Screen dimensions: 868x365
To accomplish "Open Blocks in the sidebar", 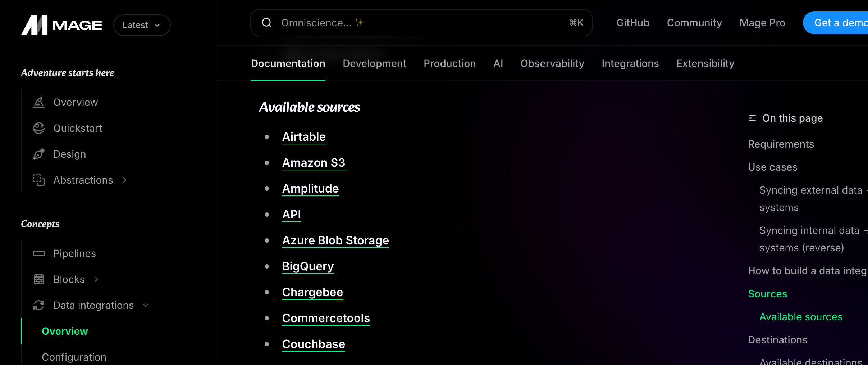I will coord(69,279).
